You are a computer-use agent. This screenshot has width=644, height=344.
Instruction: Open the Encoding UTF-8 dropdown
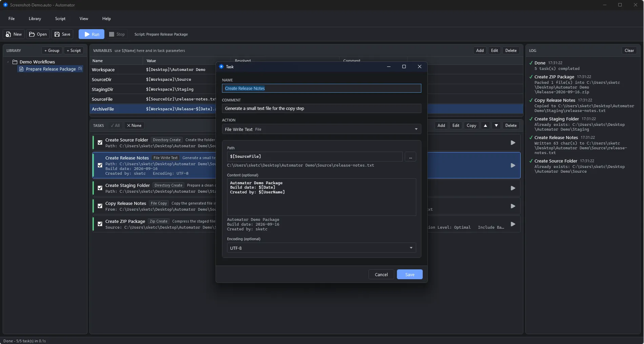tap(321, 248)
